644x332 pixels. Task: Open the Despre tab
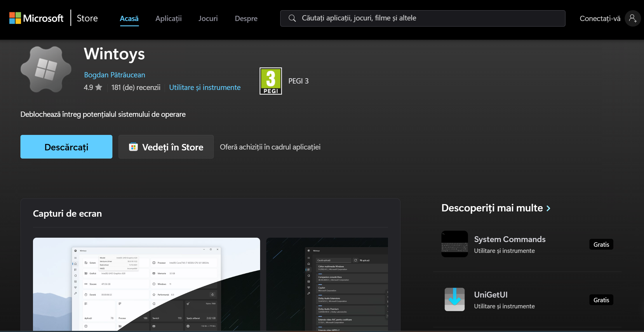click(x=246, y=18)
